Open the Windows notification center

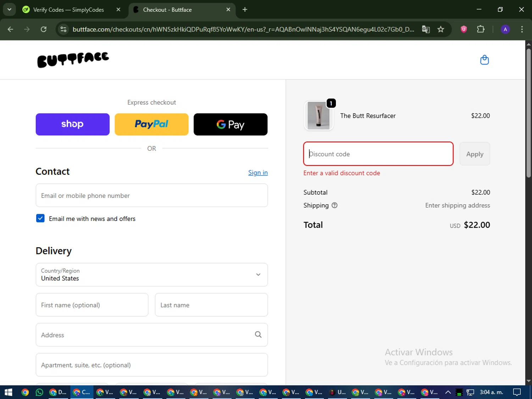[517, 392]
